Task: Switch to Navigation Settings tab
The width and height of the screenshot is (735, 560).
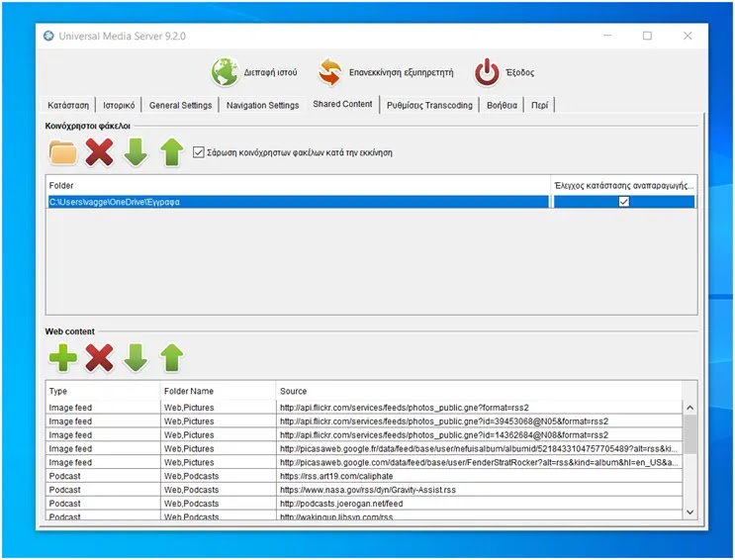Action: pyautogui.click(x=262, y=105)
